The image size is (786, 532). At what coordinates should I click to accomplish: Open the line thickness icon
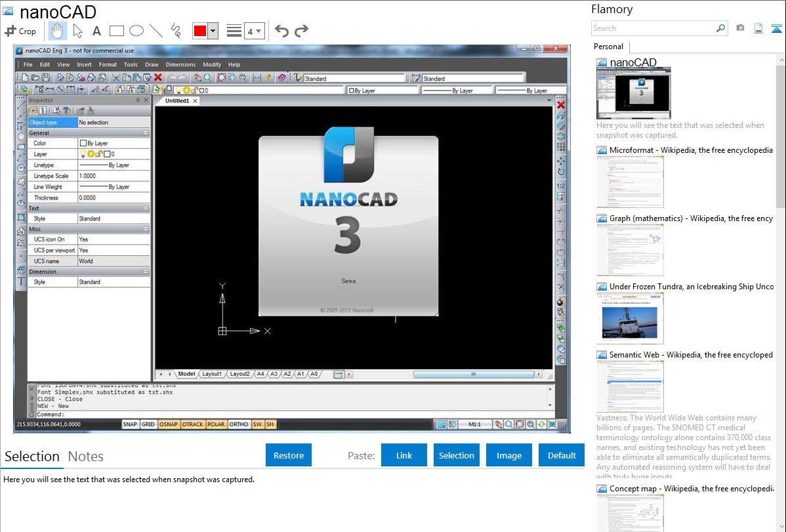tap(234, 31)
